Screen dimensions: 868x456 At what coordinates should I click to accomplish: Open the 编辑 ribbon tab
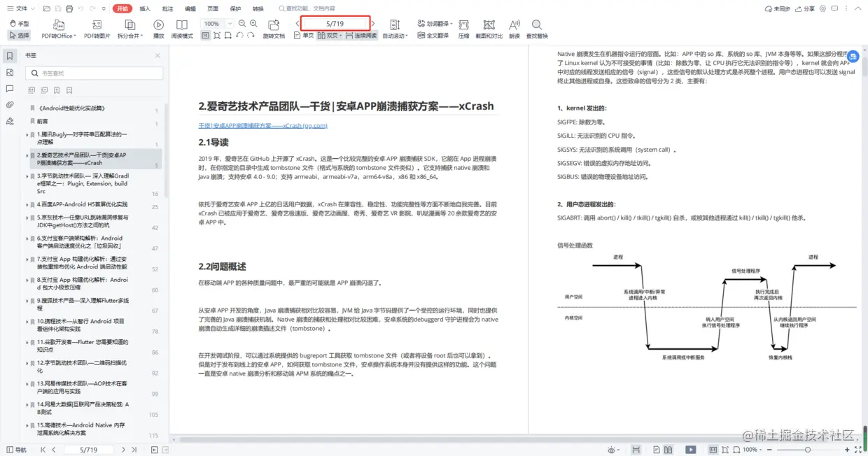190,8
